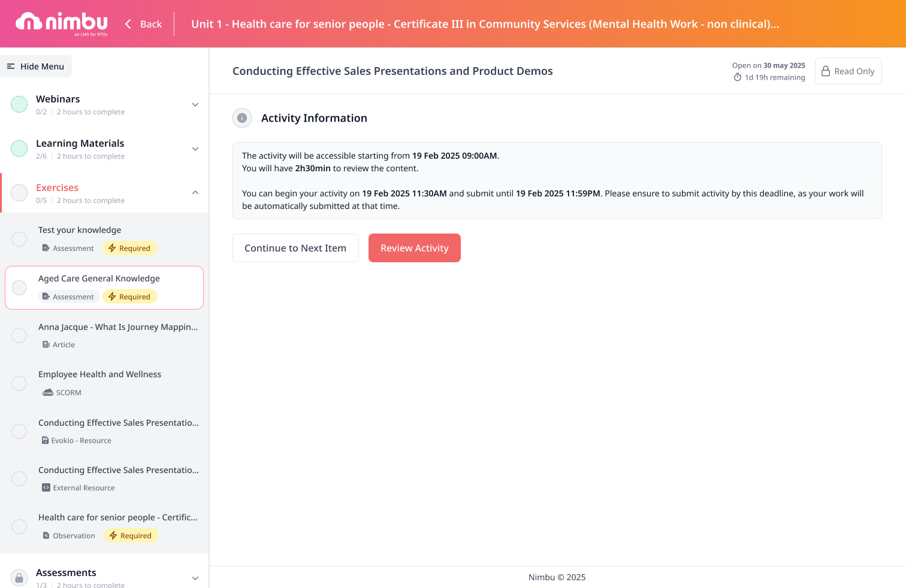
Task: Click the lightning icon in Test your knowledge Required badge
Action: coord(112,248)
